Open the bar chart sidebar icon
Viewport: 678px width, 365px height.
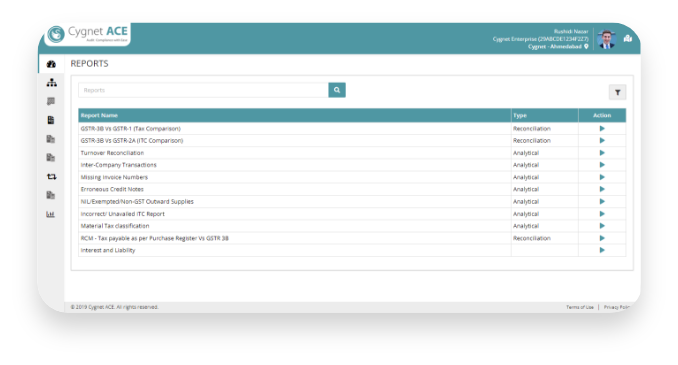(51, 214)
